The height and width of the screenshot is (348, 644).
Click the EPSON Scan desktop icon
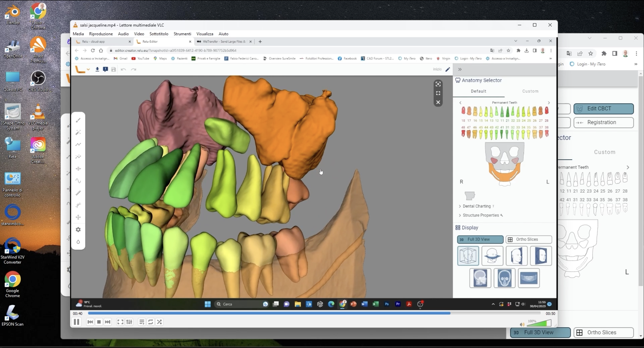point(13,315)
